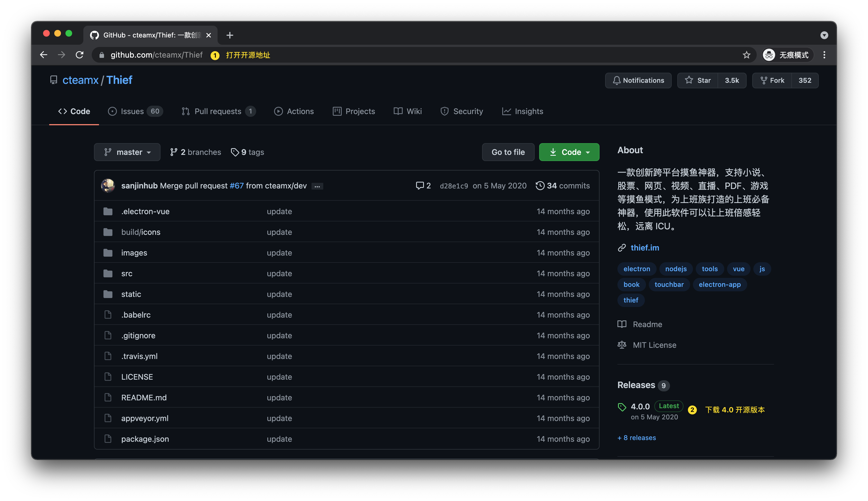Viewport: 868px width, 501px height.
Task: Open the sanjinhub author link
Action: [x=139, y=185]
